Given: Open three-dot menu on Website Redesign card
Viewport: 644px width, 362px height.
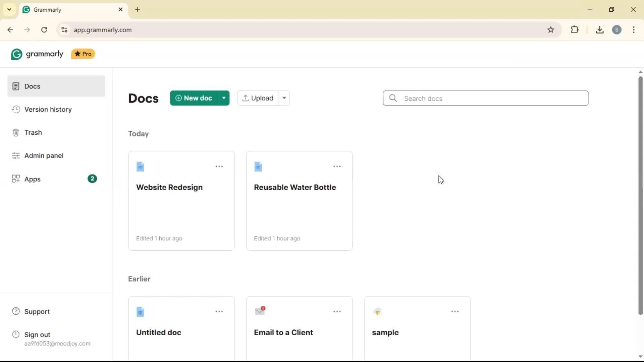Looking at the screenshot, I should [219, 167].
